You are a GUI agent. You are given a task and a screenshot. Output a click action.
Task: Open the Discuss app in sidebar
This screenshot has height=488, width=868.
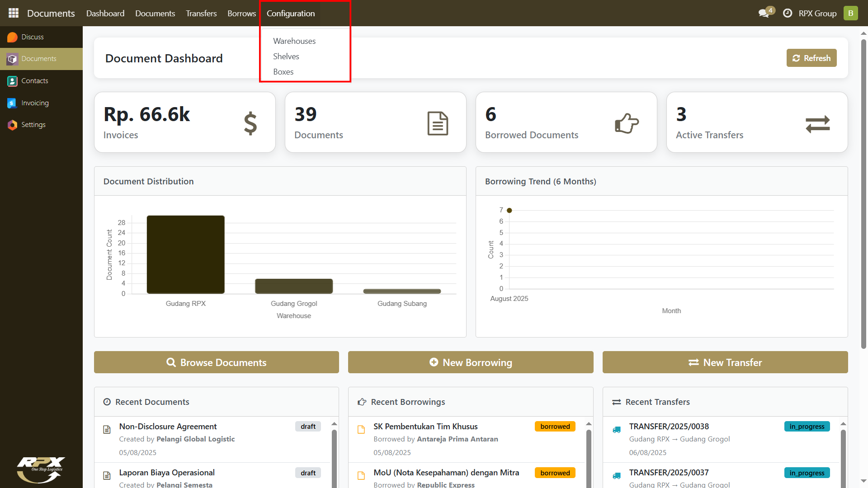32,37
